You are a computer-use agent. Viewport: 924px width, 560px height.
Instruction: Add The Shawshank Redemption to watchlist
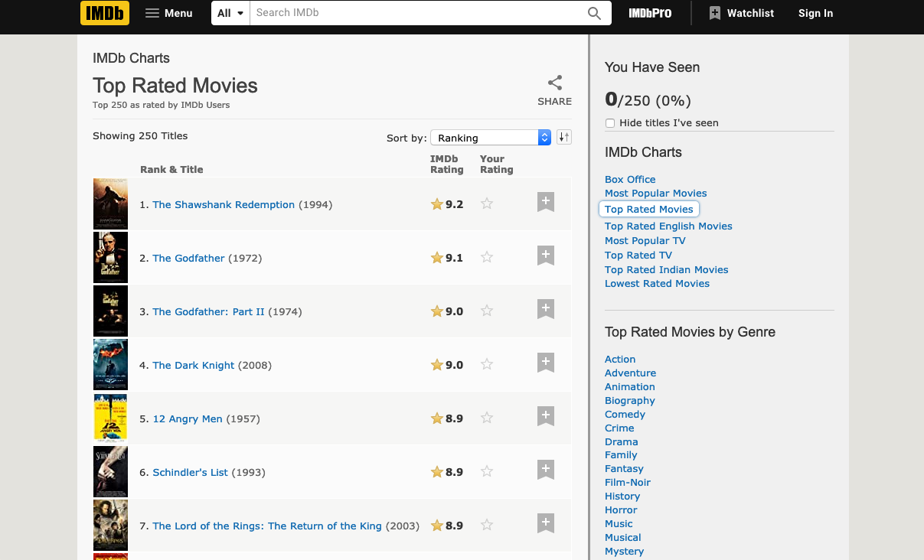coord(545,203)
